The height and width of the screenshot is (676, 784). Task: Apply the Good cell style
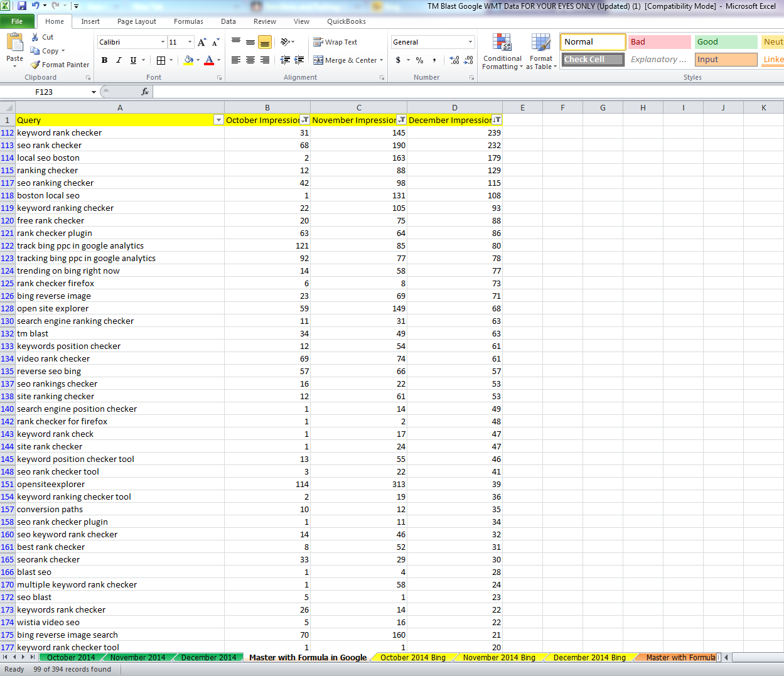[726, 42]
